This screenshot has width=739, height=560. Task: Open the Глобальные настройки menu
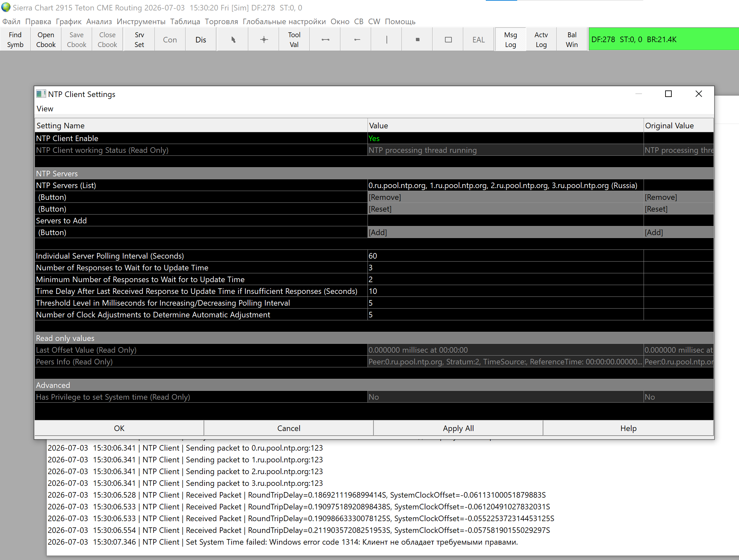(x=284, y=21)
